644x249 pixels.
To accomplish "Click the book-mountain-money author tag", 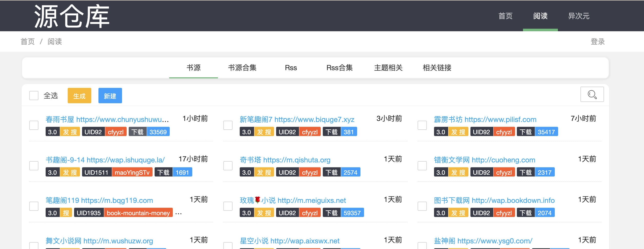I will [x=138, y=213].
